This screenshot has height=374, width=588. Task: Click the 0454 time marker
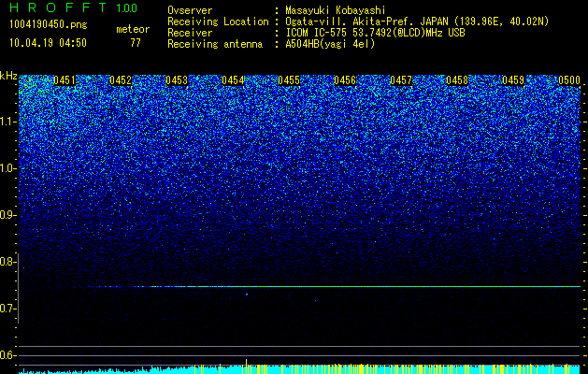click(x=233, y=80)
